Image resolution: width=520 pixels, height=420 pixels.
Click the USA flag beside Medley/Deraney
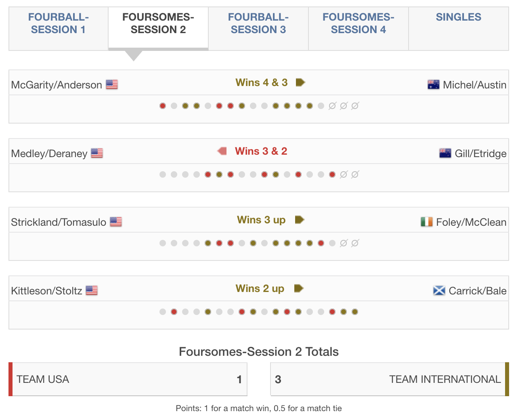(97, 153)
